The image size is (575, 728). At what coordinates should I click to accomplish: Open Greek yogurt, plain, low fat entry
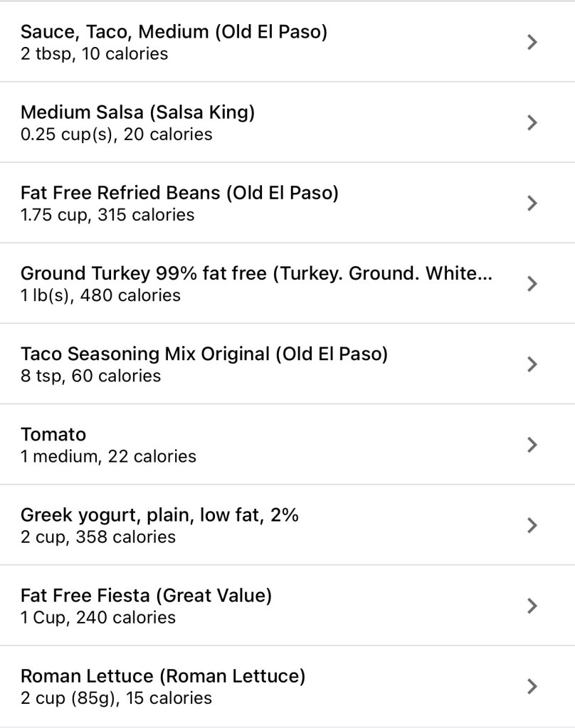159,515
